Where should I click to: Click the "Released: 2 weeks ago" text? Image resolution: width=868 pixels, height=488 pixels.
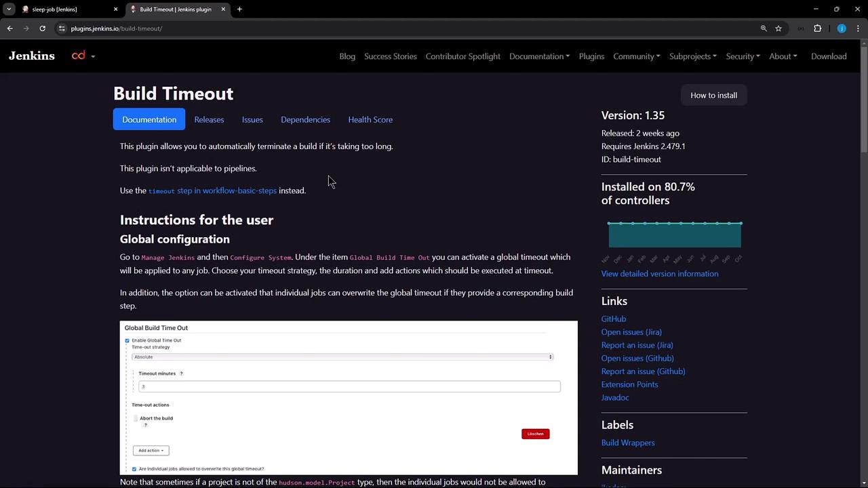tap(640, 133)
